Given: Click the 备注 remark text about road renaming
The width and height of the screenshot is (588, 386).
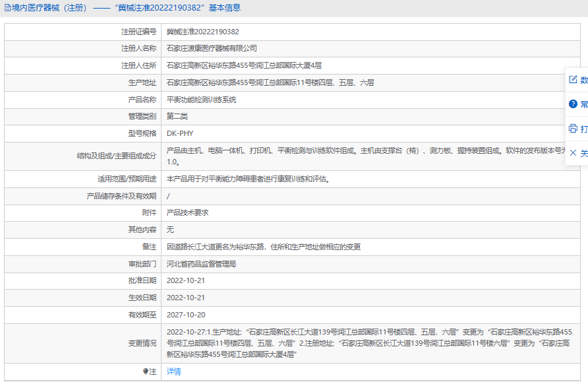Looking at the screenshot, I should coord(264,247).
